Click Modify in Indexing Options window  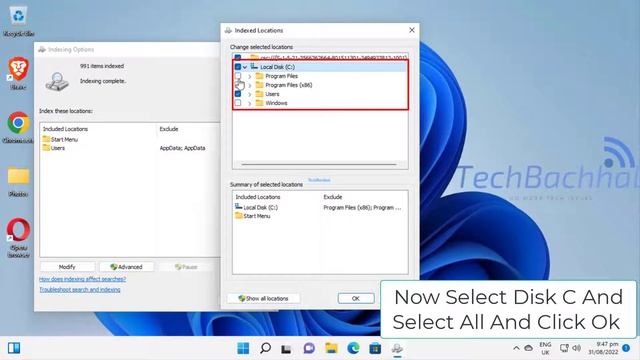coord(67,267)
